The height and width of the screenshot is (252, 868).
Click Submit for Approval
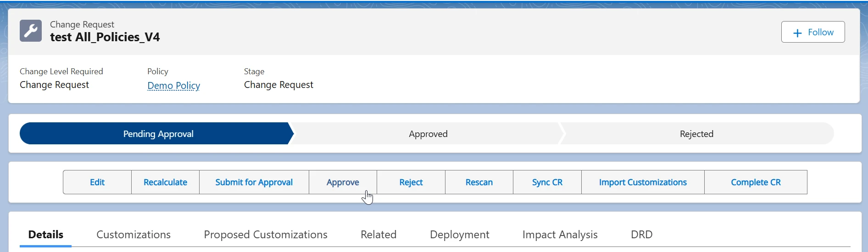coord(254,182)
